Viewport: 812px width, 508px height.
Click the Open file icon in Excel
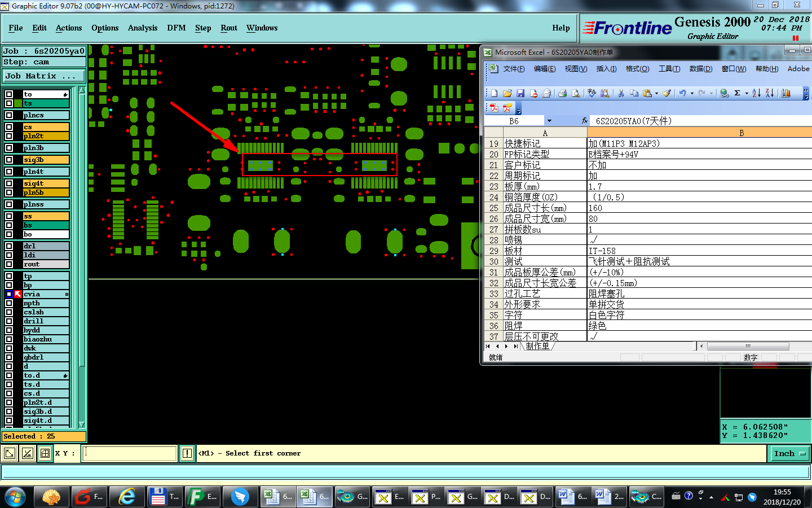point(507,93)
